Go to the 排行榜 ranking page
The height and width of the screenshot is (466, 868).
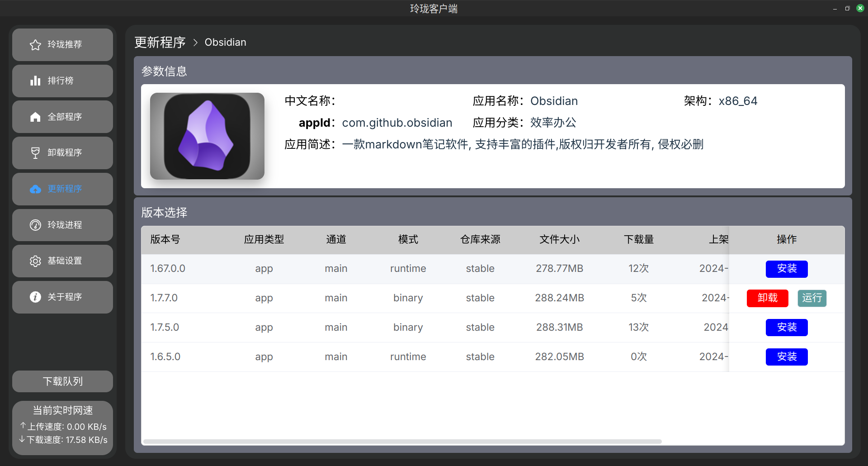62,81
